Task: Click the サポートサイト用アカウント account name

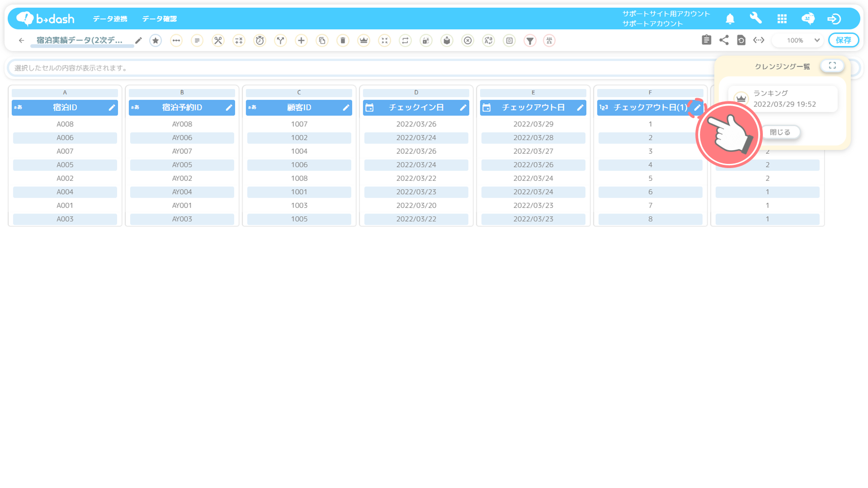Action: (666, 14)
